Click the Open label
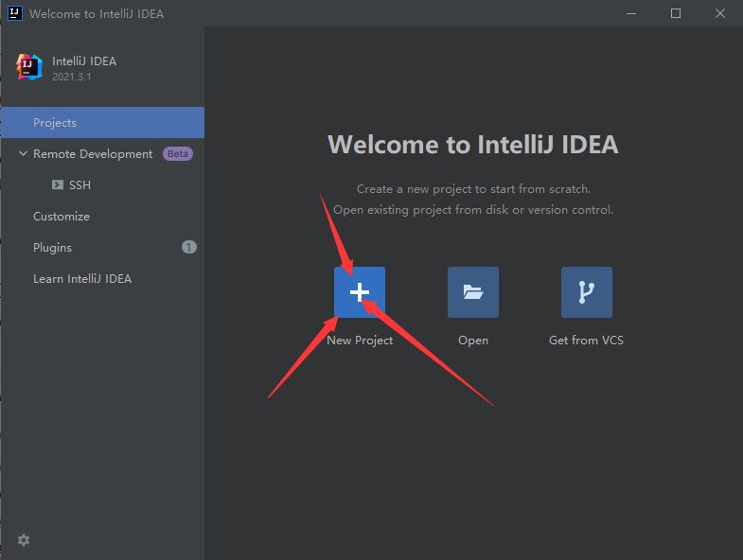 (473, 341)
